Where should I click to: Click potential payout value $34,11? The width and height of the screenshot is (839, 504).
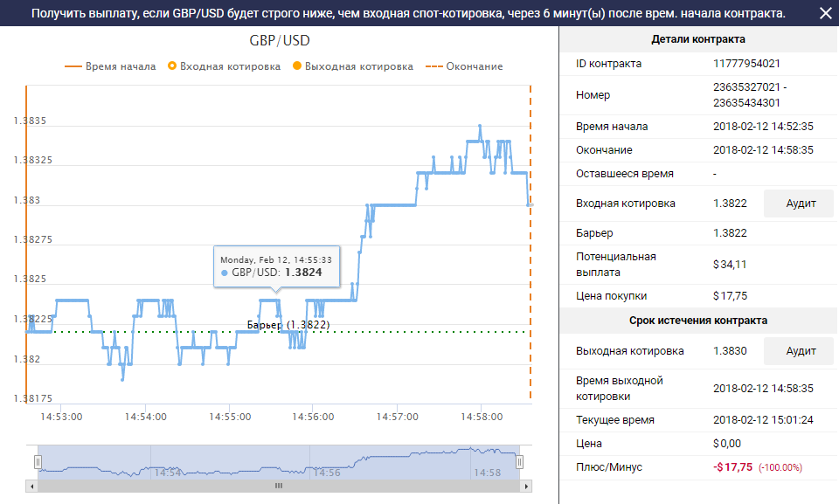pos(730,265)
